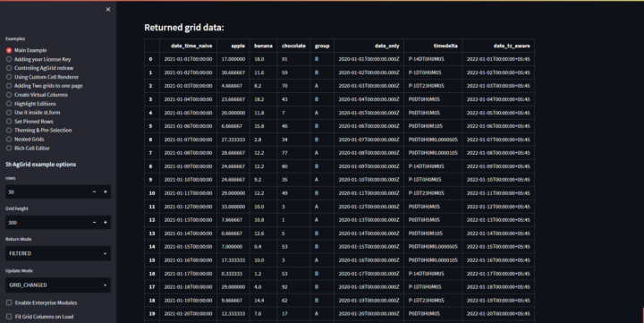Increase rows value with plus button

coord(106,191)
